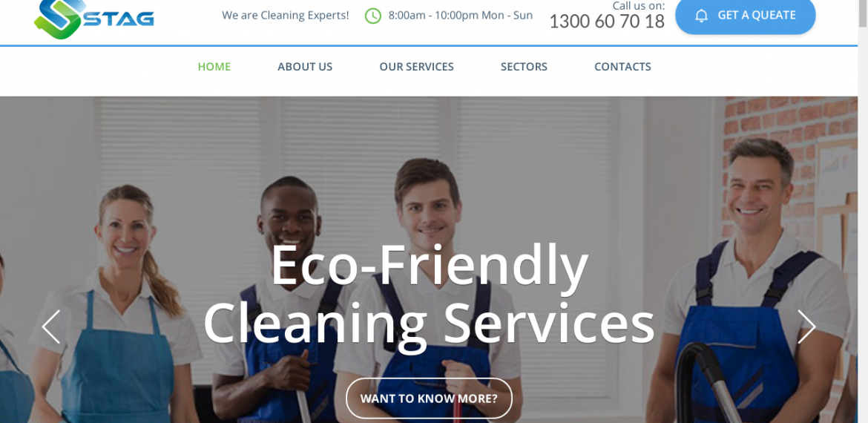This screenshot has width=868, height=423.
Task: Call the 1300 60 70 18 number
Action: (x=607, y=22)
